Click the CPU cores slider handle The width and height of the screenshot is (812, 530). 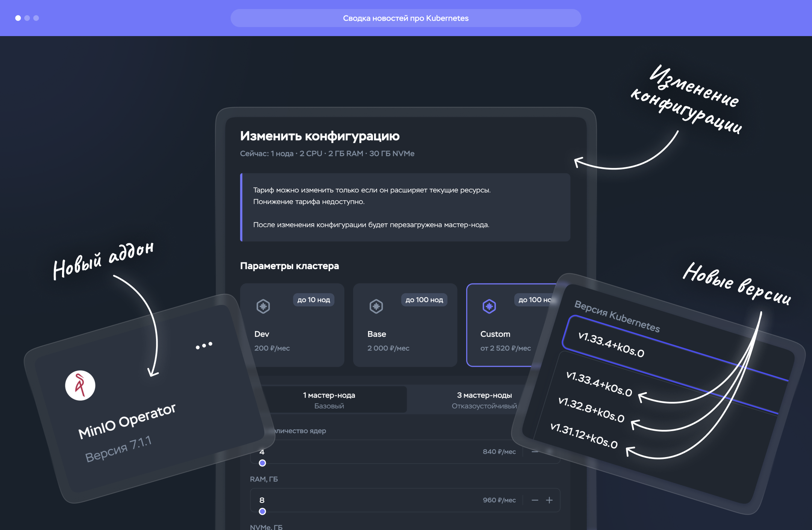(262, 463)
